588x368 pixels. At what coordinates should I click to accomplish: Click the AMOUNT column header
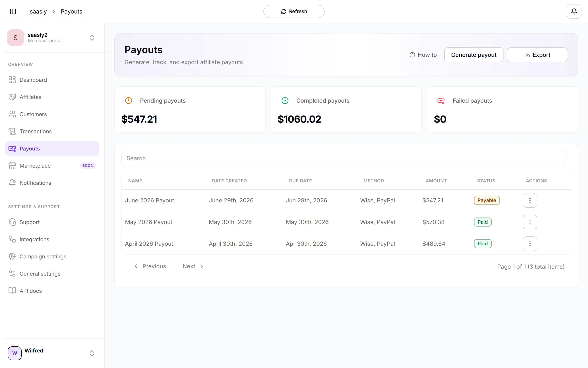pyautogui.click(x=436, y=181)
